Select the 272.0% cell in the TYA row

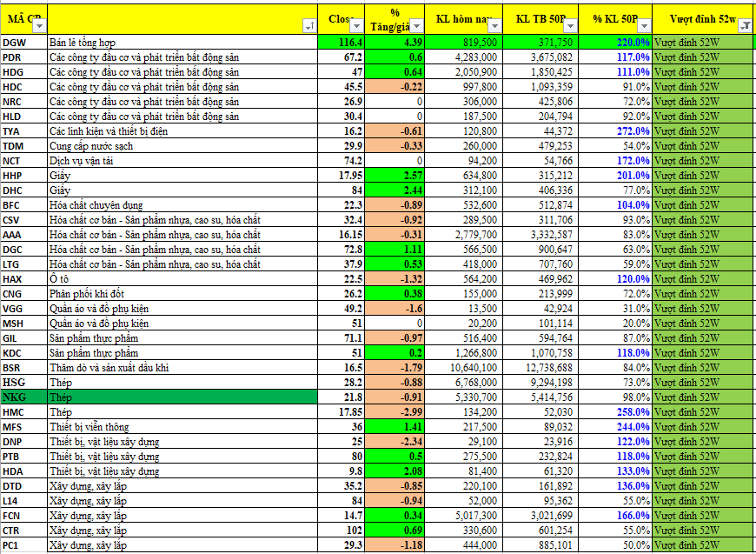(615, 130)
